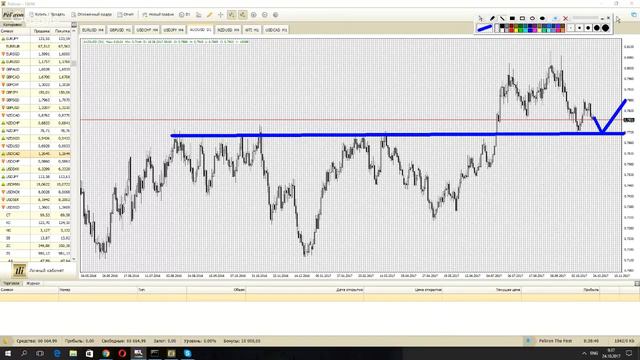Pick the bright green color swatch
Screen dimensions: 640x360
(520, 30)
